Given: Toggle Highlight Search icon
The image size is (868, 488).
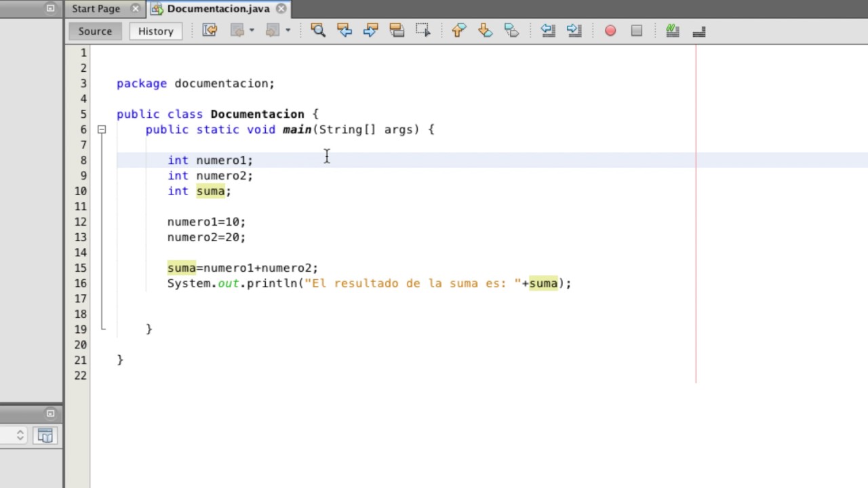Looking at the screenshot, I should [x=397, y=30].
